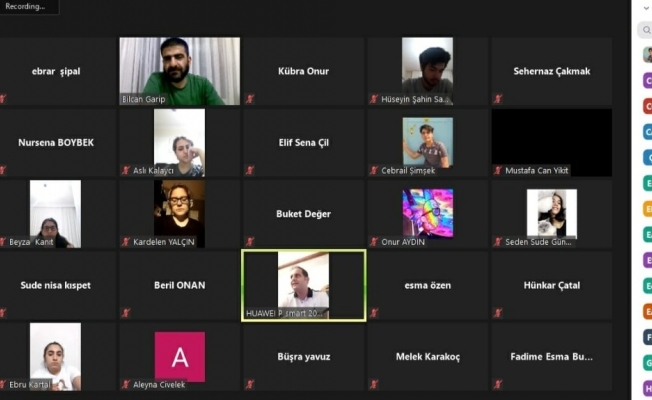
Task: Expand the chevron above the participants panel
Action: tap(646, 7)
